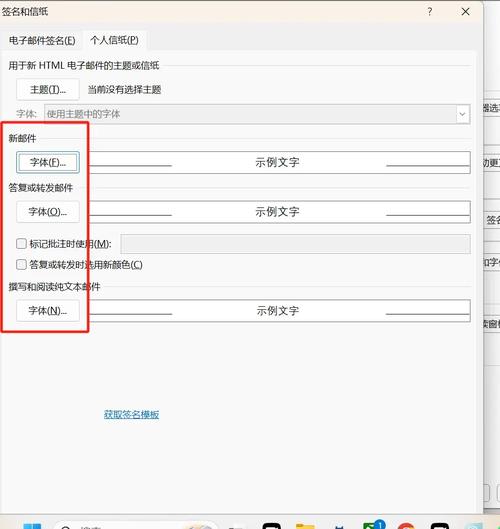Screen dimensions: 500x529
Task: Click 字体(F)... button for new mail
Action: pyautogui.click(x=48, y=162)
